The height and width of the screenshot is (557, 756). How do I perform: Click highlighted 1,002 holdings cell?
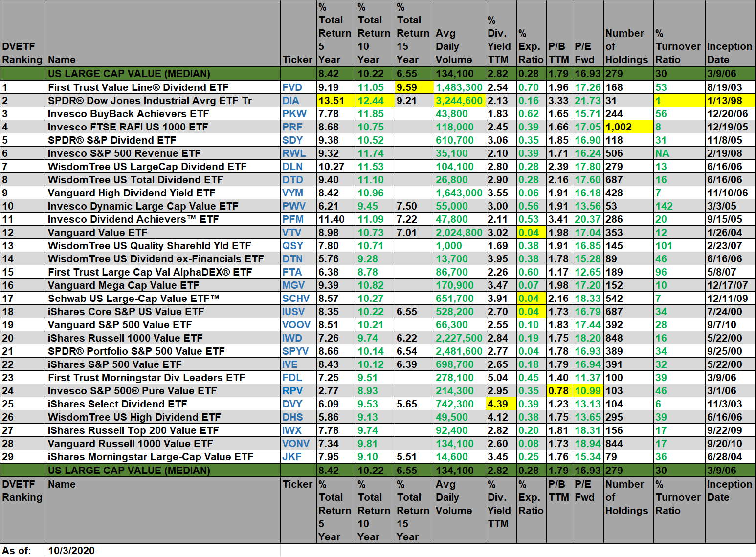629,127
